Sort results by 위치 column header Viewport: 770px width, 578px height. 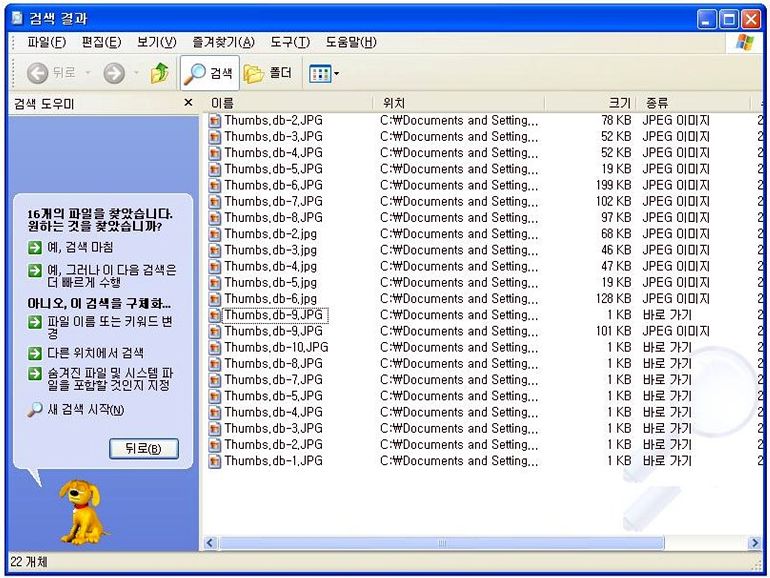460,103
